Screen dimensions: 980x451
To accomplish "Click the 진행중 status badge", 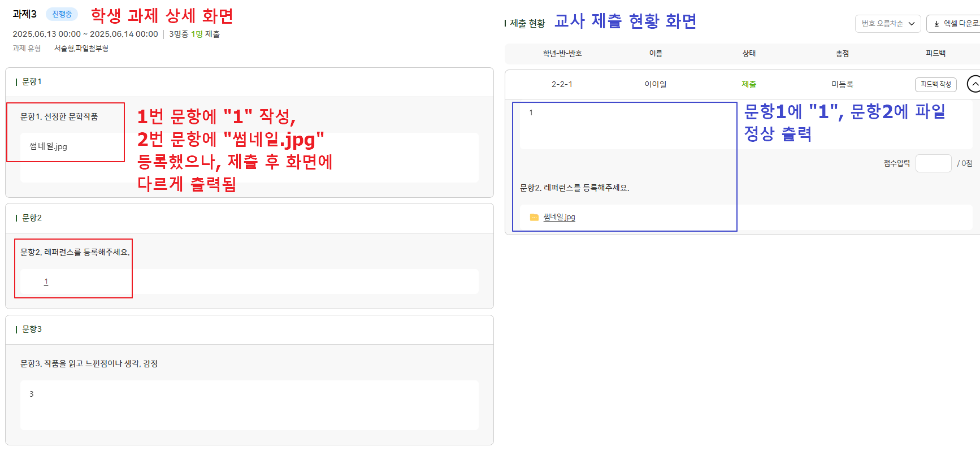I will tap(62, 14).
